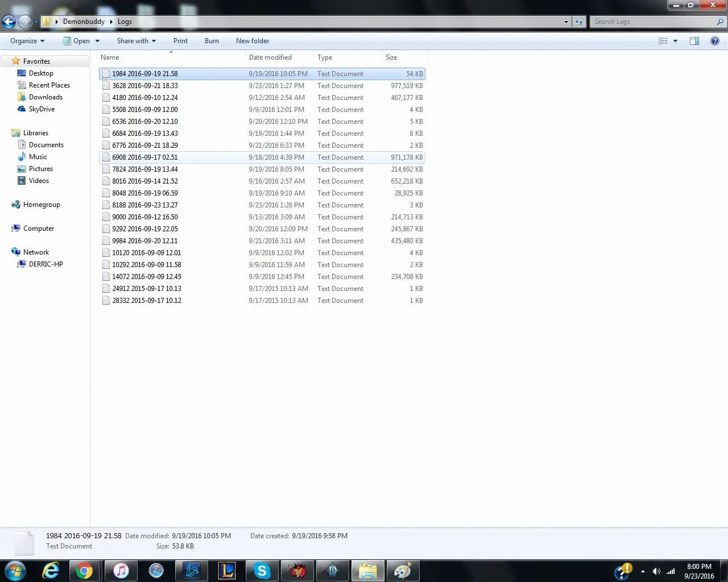728x582 pixels.
Task: Click the Print toolbar command
Action: (180, 41)
